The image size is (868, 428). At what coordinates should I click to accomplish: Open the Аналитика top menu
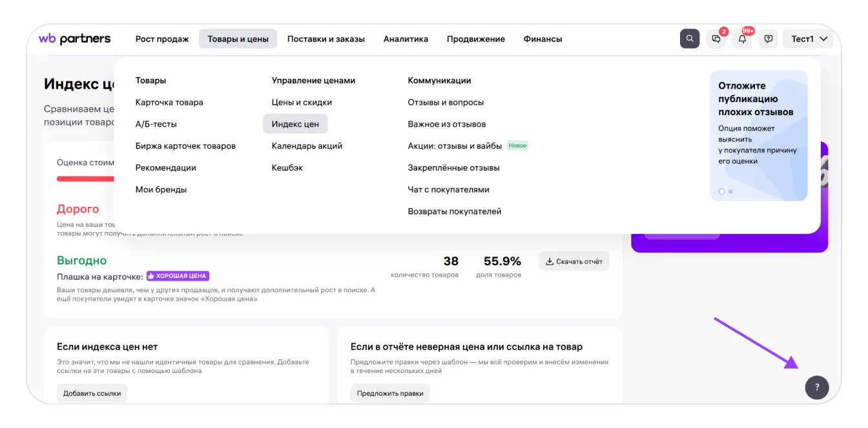click(406, 39)
